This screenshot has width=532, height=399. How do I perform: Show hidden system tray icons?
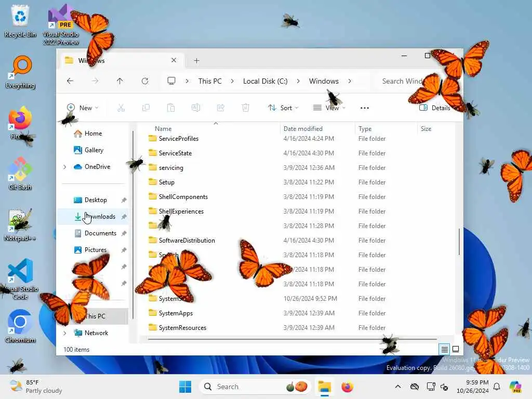pos(398,387)
